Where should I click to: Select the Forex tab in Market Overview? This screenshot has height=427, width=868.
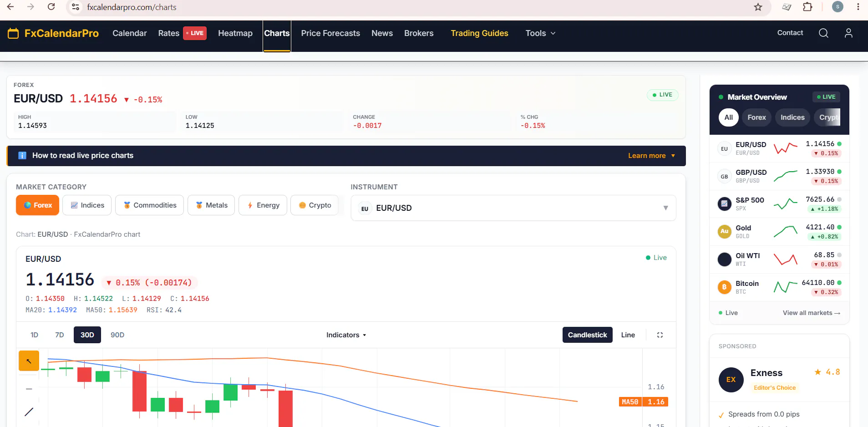(756, 117)
